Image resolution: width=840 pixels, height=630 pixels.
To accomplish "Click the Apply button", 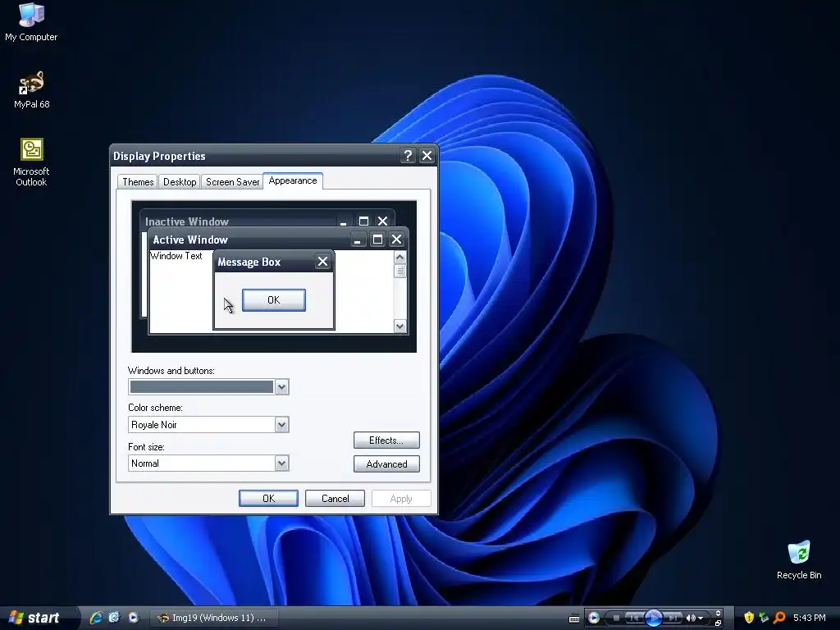I will [x=400, y=498].
